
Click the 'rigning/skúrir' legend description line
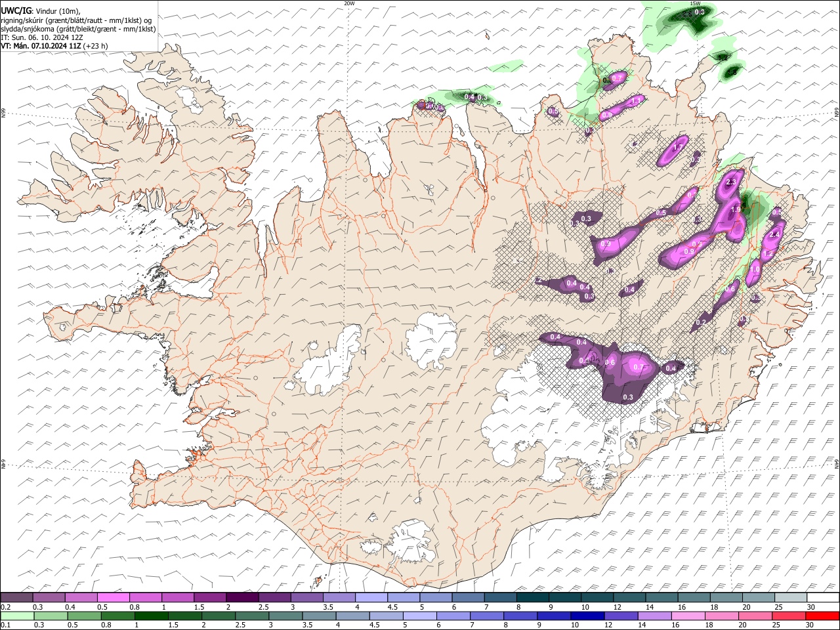pos(76,20)
